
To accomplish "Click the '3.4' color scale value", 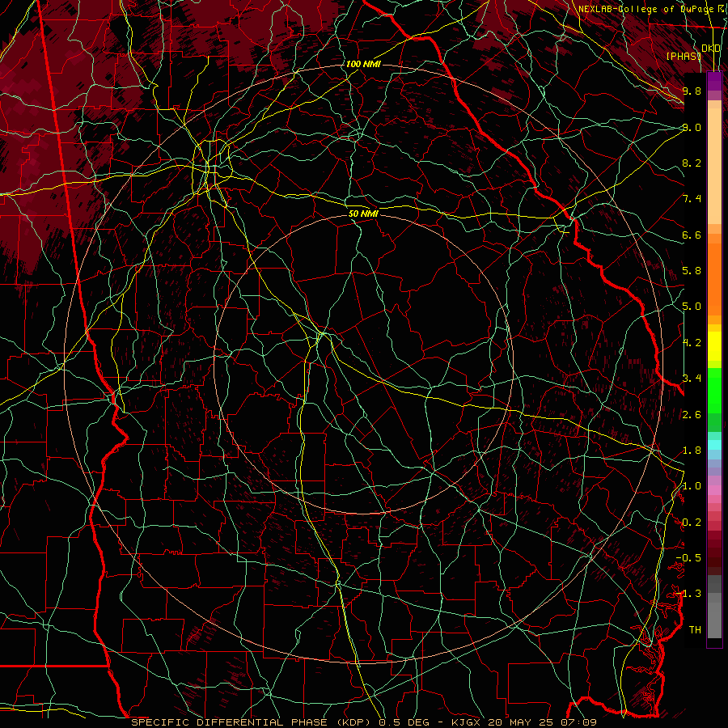I will (x=692, y=379).
